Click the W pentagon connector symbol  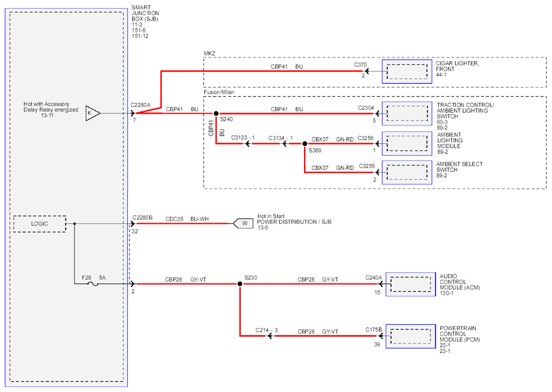[243, 223]
